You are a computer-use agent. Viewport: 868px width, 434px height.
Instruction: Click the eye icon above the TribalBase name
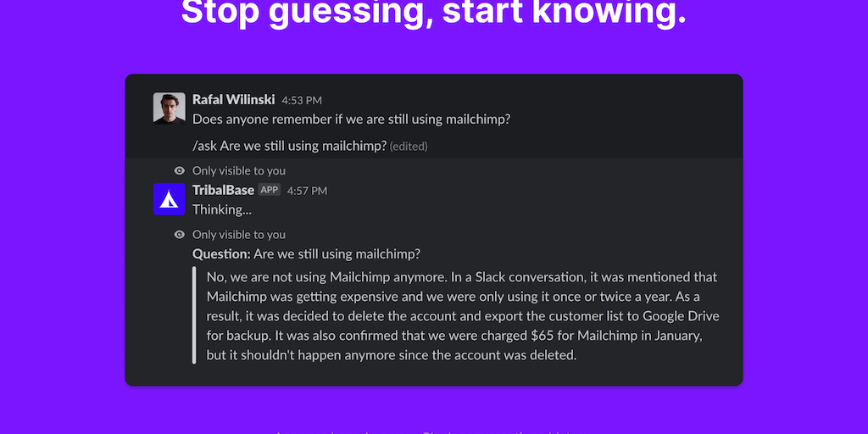coord(179,170)
